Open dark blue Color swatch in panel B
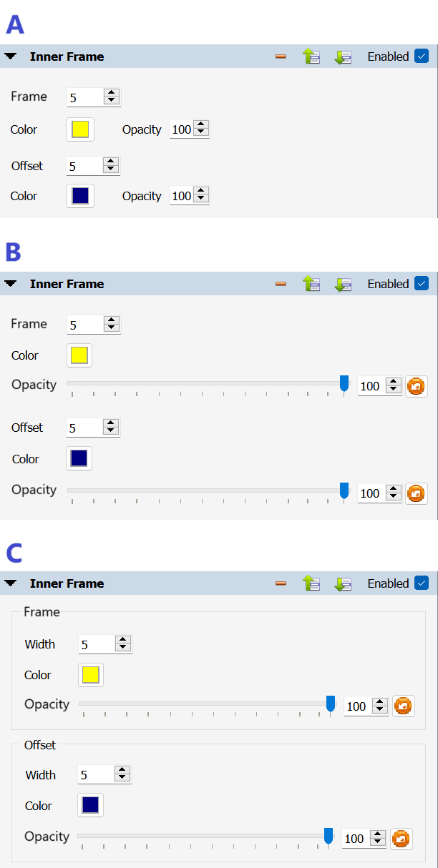 (x=79, y=458)
